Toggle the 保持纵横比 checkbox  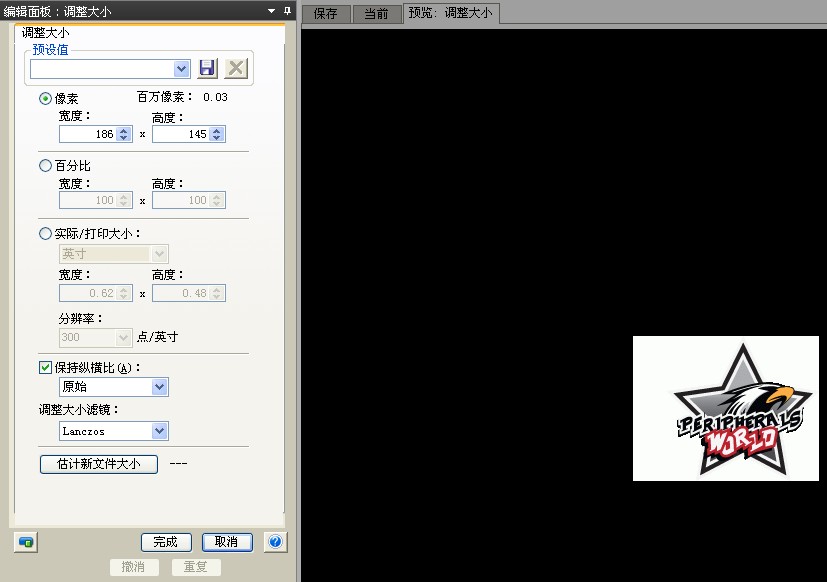click(x=45, y=367)
